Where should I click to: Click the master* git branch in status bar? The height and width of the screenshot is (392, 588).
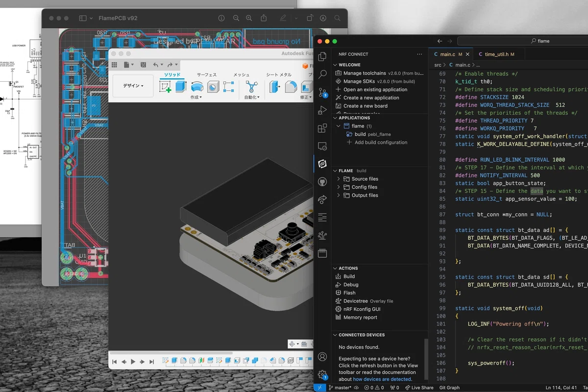(343, 388)
